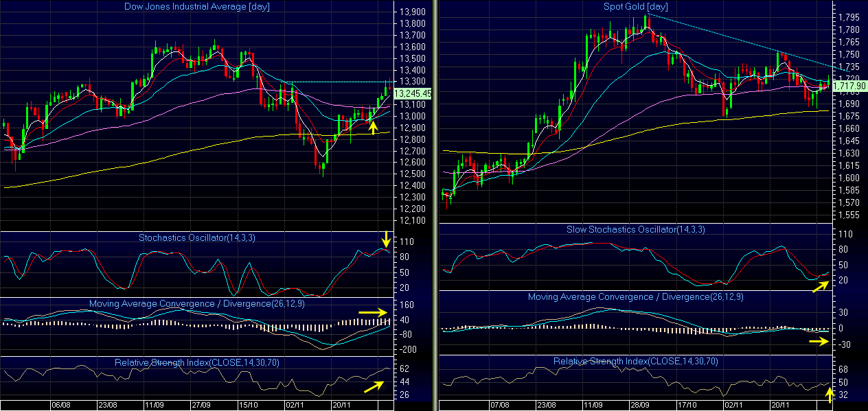Click the 13,500 price axis label
The height and width of the screenshot is (411, 868).
tap(411, 59)
